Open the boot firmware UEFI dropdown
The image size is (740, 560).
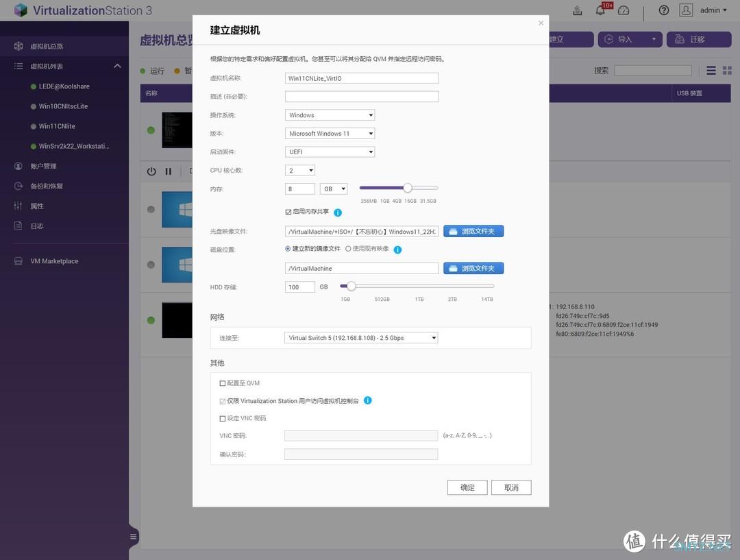pos(330,152)
